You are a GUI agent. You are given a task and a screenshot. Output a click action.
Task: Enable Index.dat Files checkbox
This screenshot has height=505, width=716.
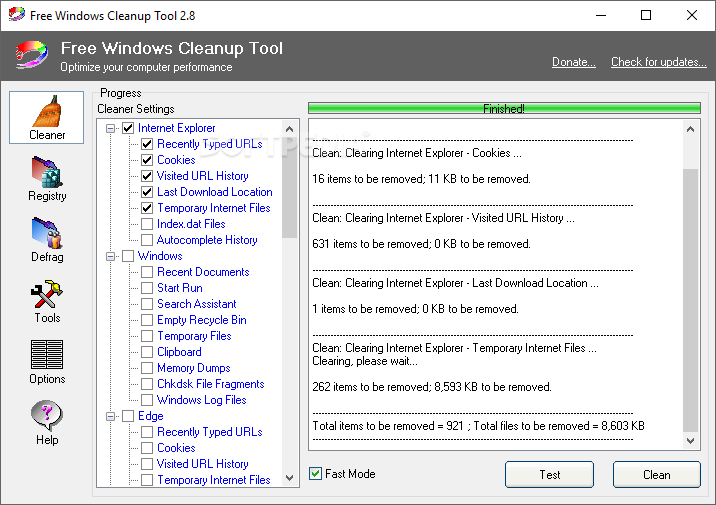(147, 224)
